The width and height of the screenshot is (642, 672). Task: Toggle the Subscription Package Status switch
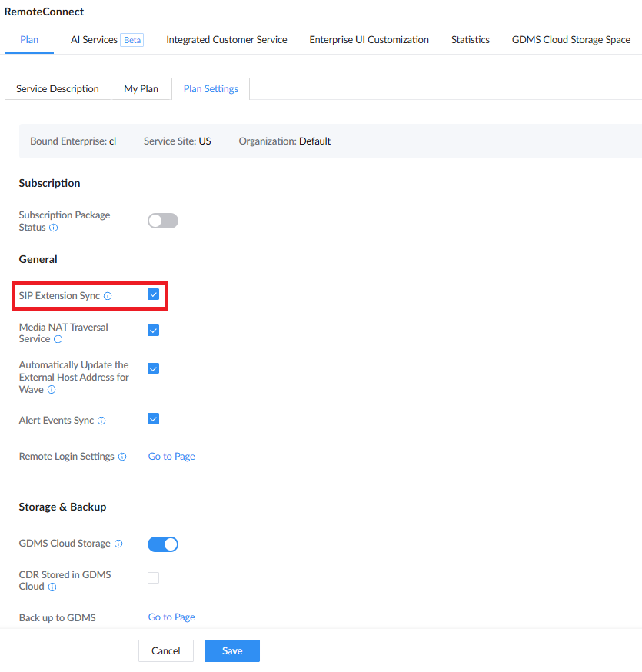coord(163,221)
